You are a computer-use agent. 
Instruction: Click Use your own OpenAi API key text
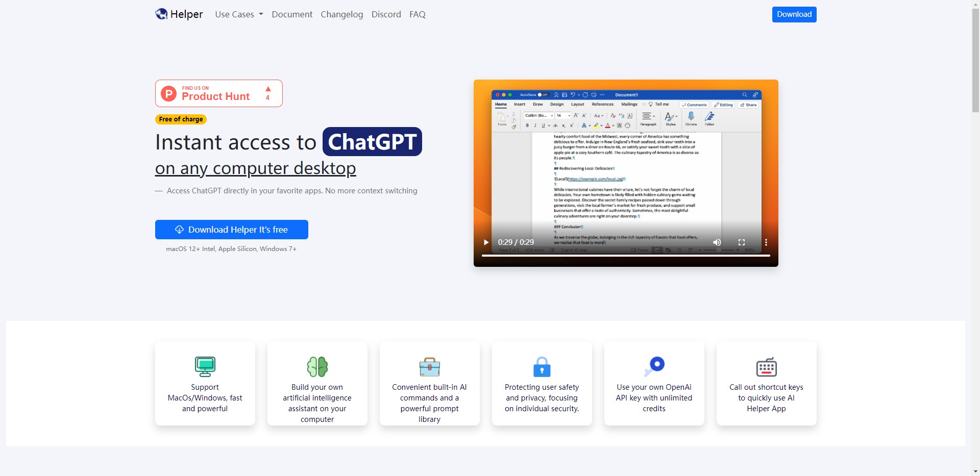pyautogui.click(x=654, y=398)
